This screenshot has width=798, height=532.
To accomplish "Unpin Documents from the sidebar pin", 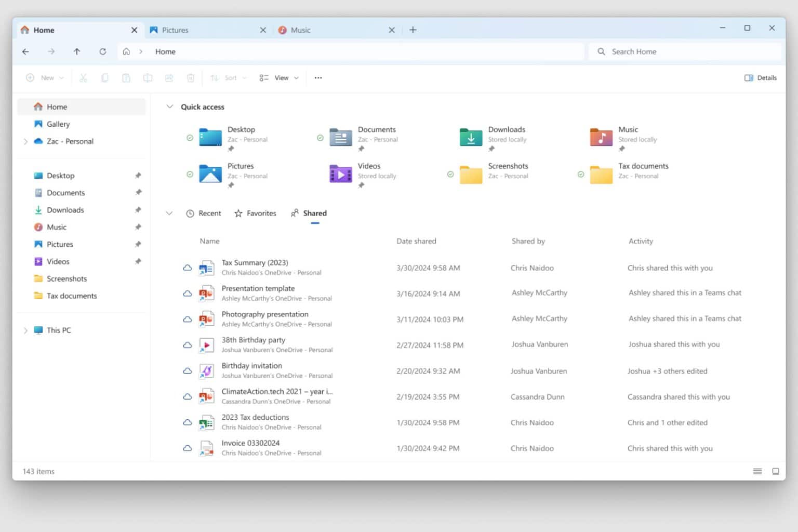I will tap(138, 192).
